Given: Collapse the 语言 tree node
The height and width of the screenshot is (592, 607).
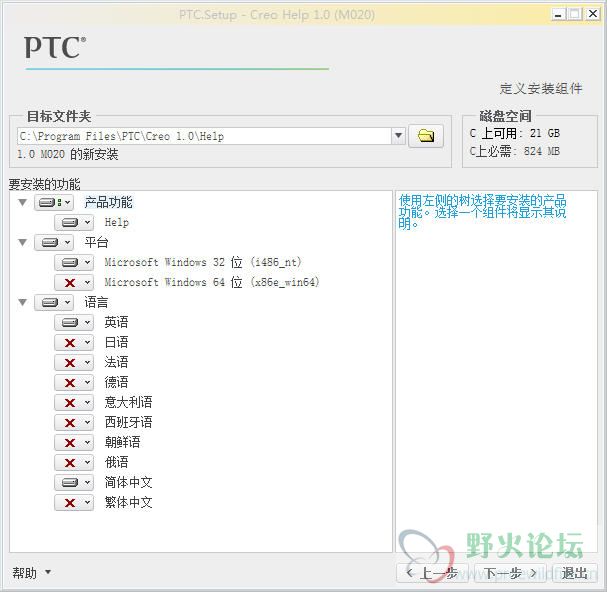Looking at the screenshot, I should tap(22, 302).
